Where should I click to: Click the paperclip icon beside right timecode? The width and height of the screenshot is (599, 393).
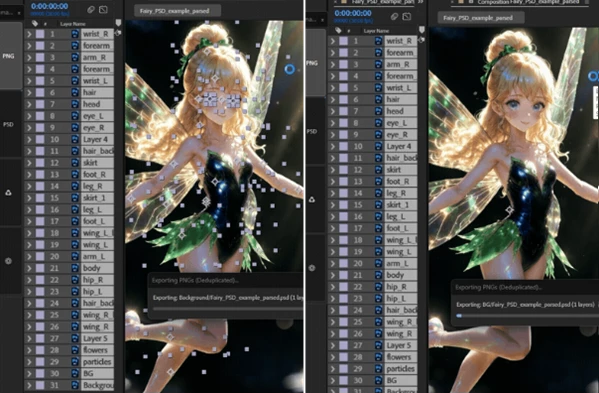click(x=395, y=17)
